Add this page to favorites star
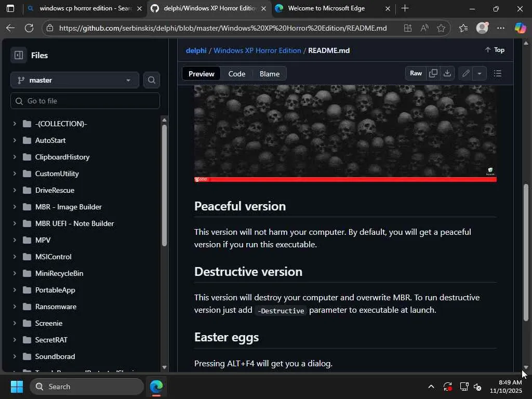This screenshot has height=399, width=532. [x=441, y=28]
